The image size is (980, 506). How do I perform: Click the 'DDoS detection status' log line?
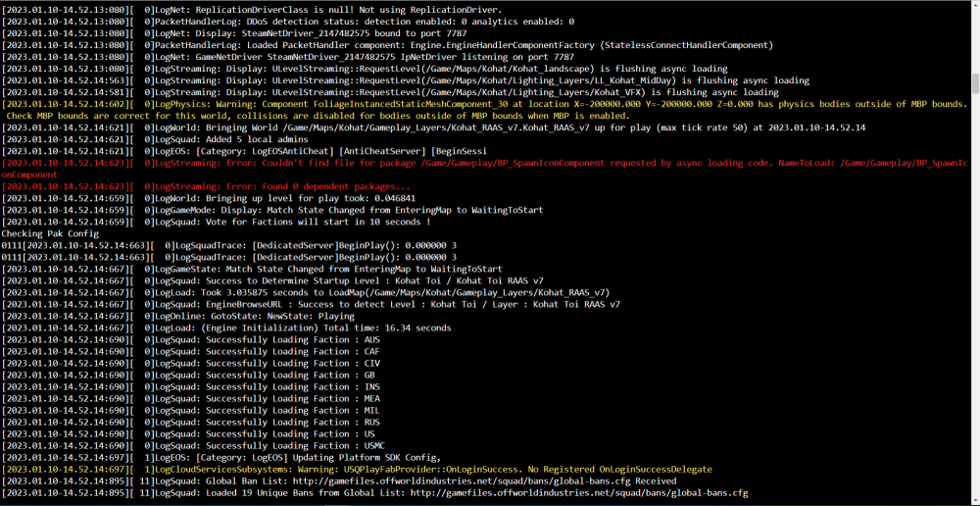click(288, 22)
